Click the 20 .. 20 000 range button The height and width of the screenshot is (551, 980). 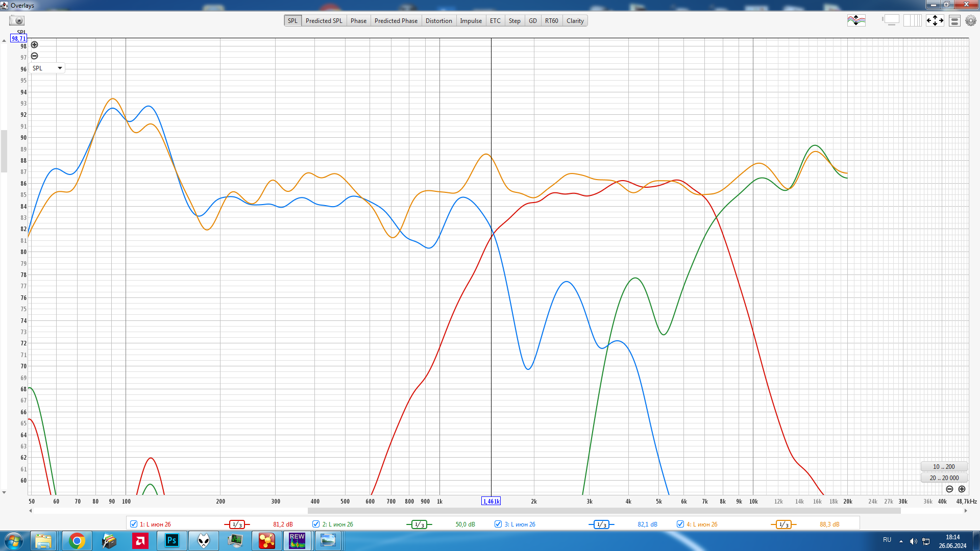point(944,478)
